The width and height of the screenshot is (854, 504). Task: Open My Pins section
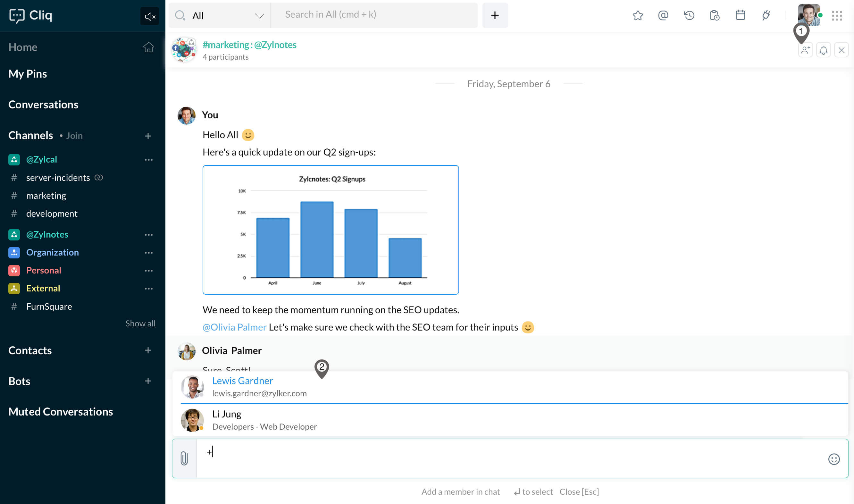[x=28, y=74]
